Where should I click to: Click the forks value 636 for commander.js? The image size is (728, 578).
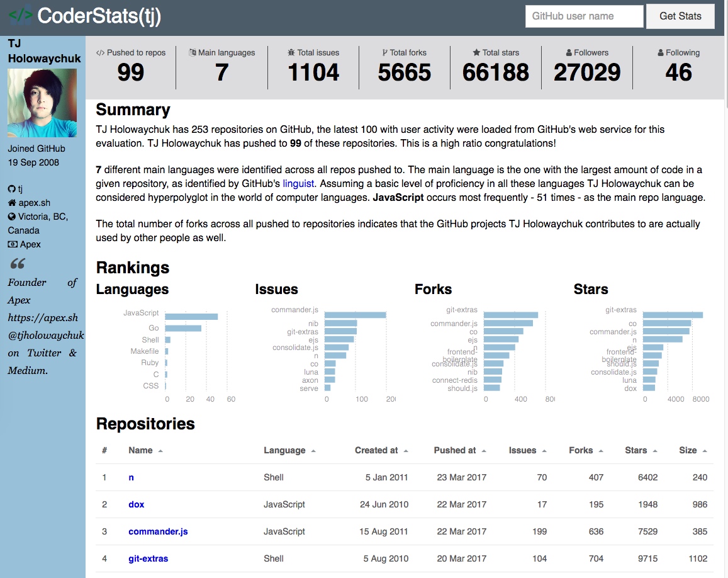tap(596, 531)
